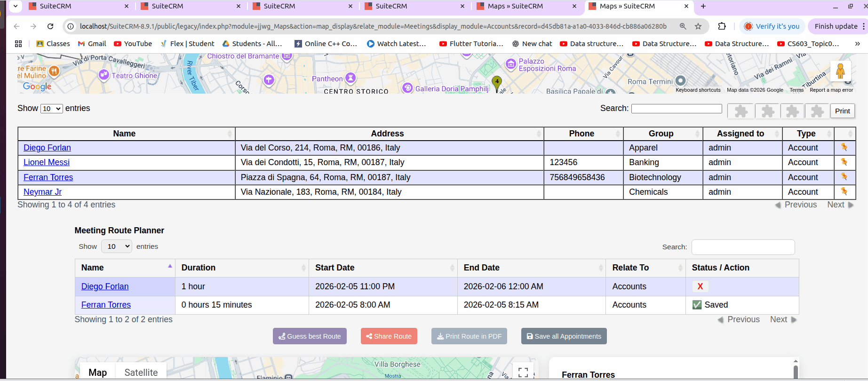The image size is (868, 381).
Task: Open Meeting Route Planner entries count dropdown
Action: (x=117, y=246)
